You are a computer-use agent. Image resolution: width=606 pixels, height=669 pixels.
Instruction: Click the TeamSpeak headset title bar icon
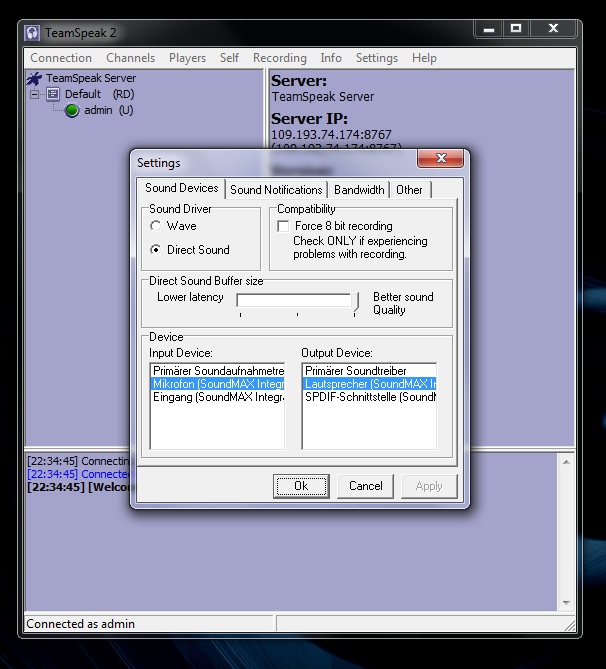point(32,33)
